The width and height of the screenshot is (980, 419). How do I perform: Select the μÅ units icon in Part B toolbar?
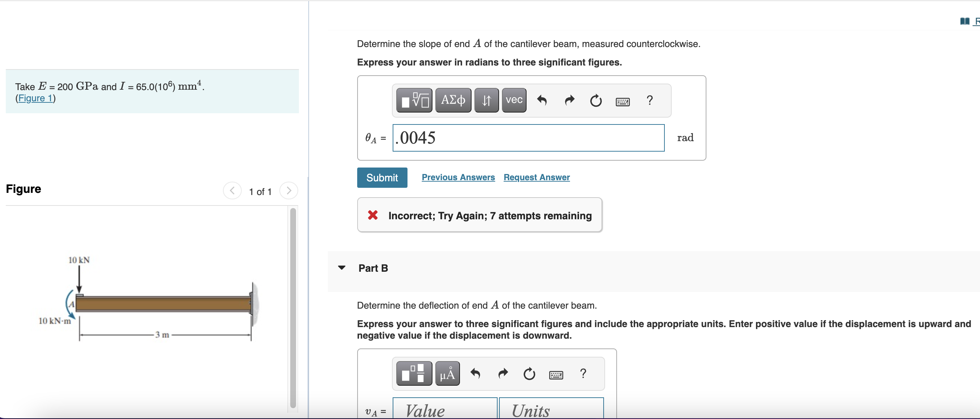447,374
